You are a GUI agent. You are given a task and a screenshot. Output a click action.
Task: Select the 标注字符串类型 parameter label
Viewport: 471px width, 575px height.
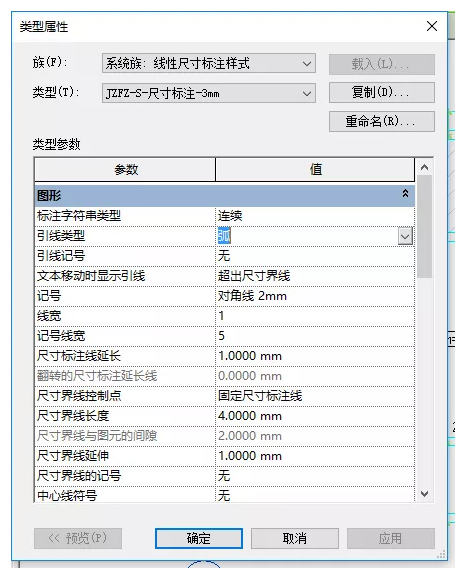(79, 216)
